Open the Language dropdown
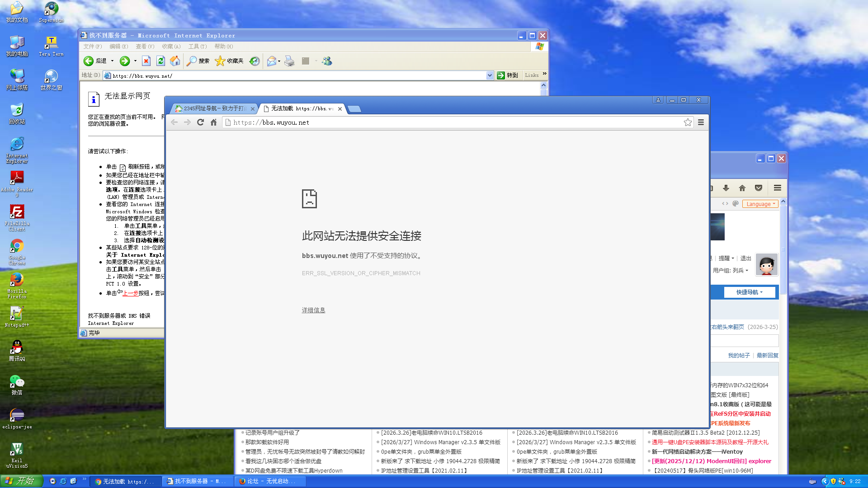 pos(760,204)
